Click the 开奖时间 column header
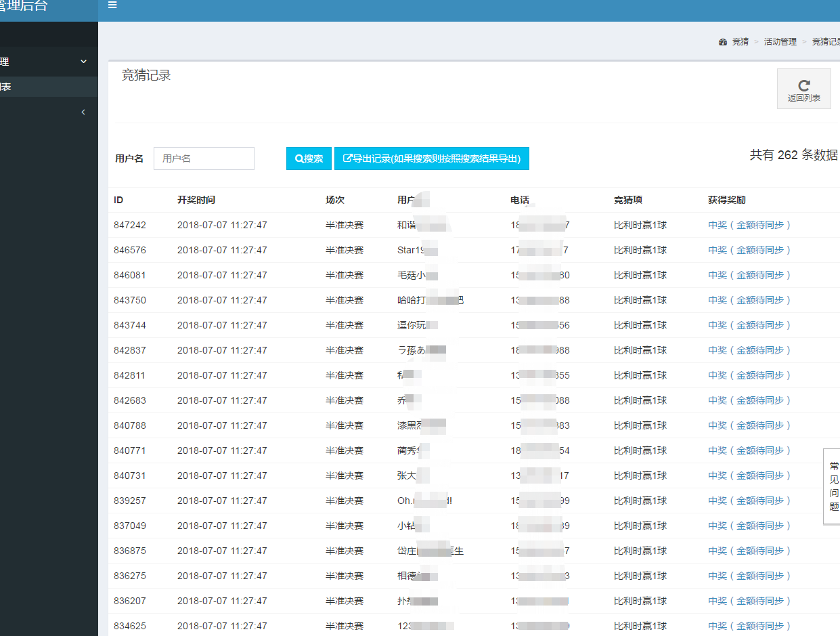840x636 pixels. tap(196, 200)
